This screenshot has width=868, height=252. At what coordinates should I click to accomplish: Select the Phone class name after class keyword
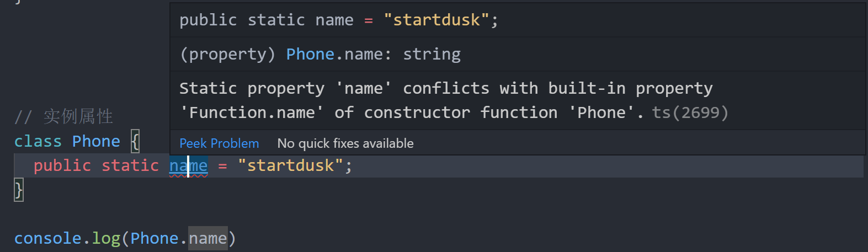[x=96, y=141]
